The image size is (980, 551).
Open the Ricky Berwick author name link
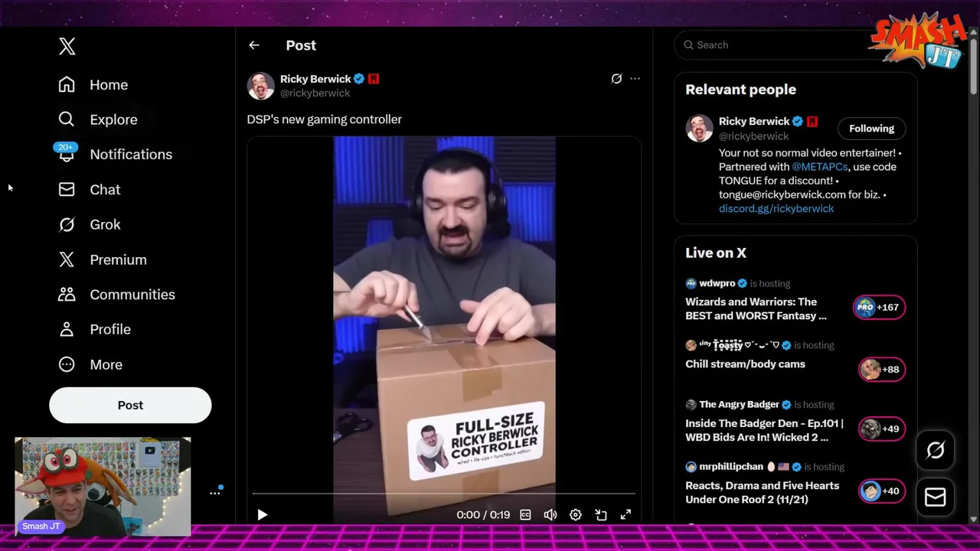click(315, 79)
